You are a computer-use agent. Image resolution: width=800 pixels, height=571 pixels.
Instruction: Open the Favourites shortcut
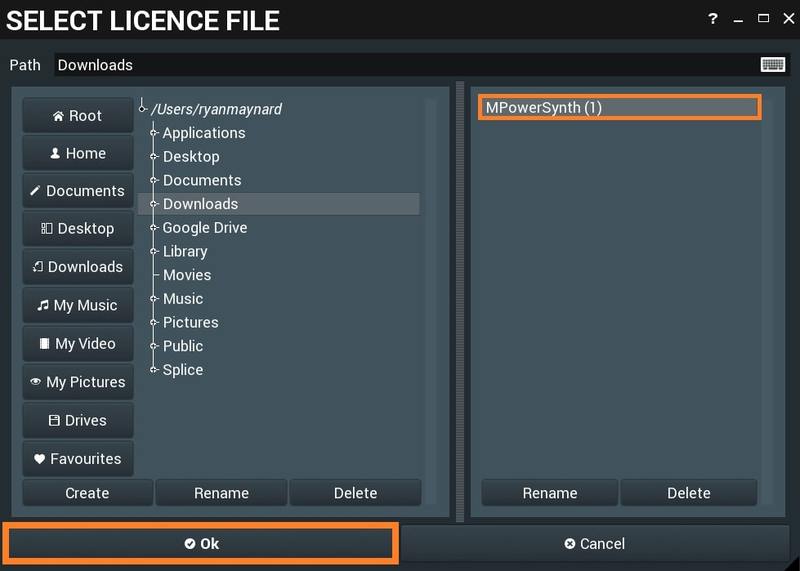(77, 459)
